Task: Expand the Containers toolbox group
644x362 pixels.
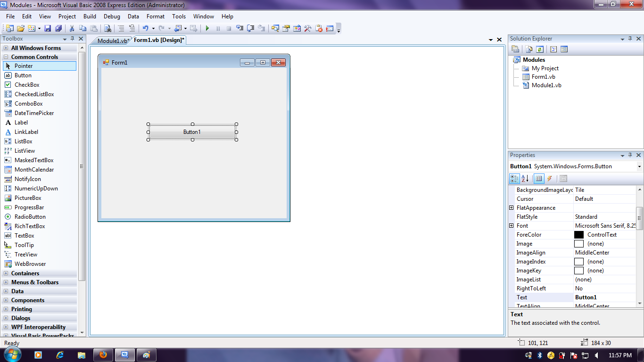Action: [6, 273]
